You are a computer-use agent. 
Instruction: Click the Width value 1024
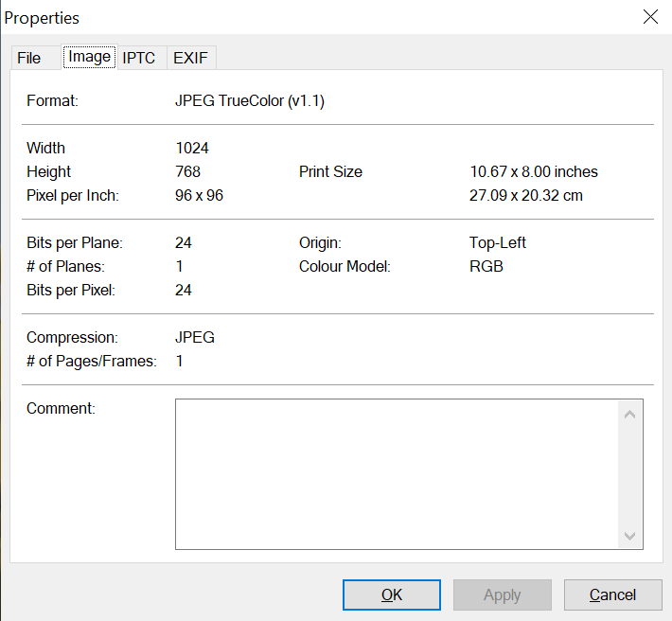click(x=192, y=148)
